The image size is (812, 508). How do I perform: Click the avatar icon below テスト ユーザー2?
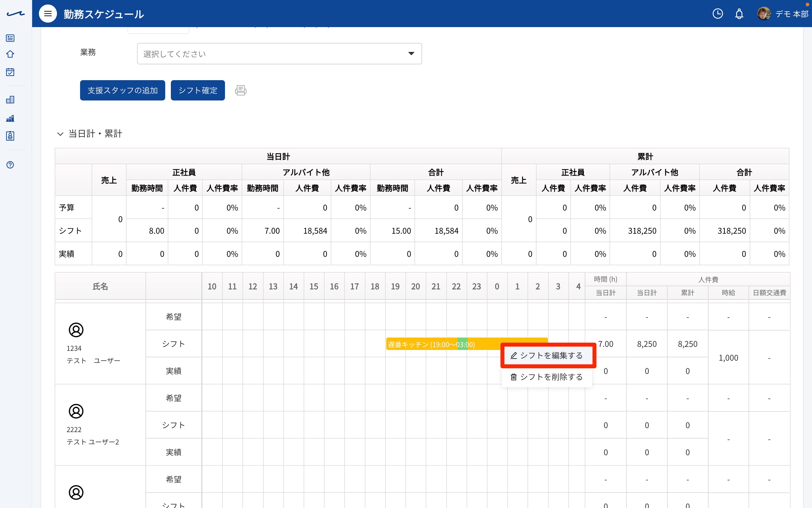pyautogui.click(x=76, y=492)
